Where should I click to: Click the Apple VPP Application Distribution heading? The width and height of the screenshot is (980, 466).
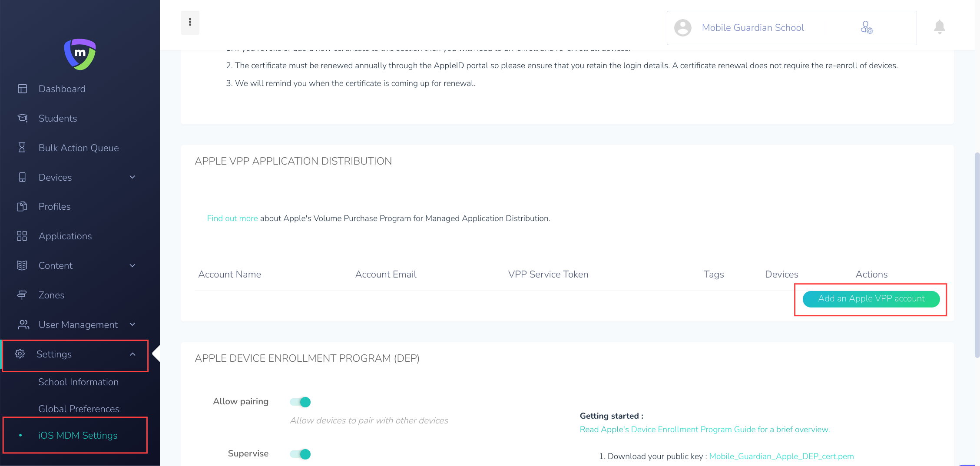pos(293,161)
